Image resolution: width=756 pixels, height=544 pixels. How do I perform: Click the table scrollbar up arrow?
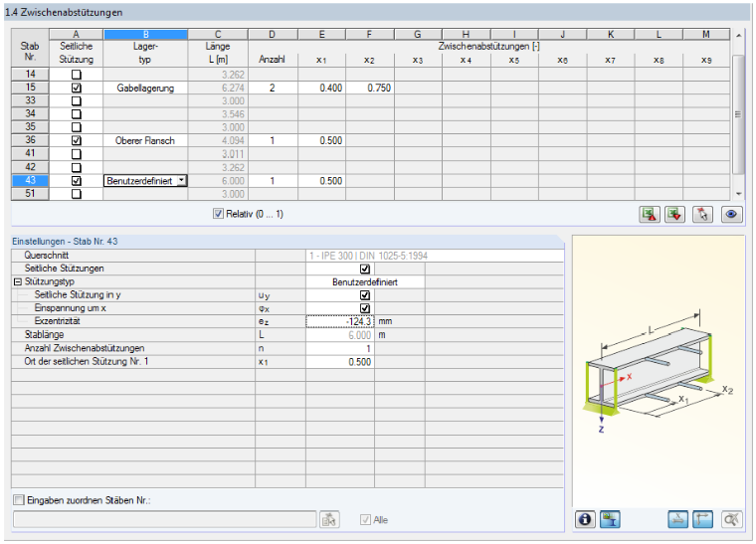(x=738, y=35)
